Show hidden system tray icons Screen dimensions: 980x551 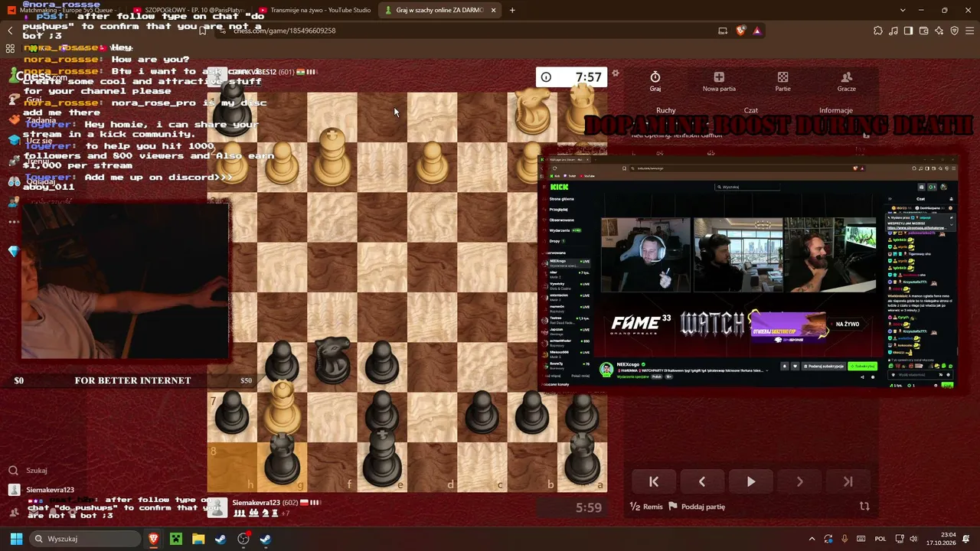point(812,539)
